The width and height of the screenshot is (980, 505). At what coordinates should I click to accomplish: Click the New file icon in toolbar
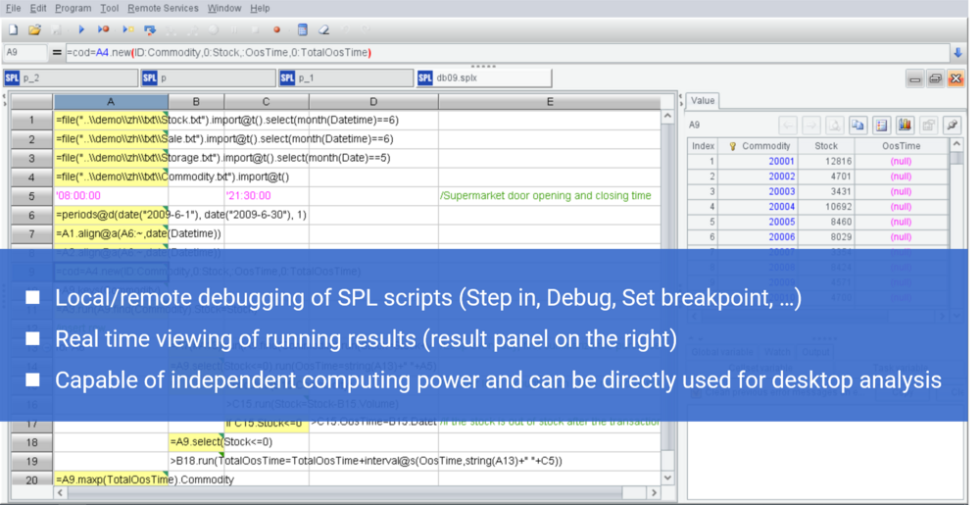13,29
